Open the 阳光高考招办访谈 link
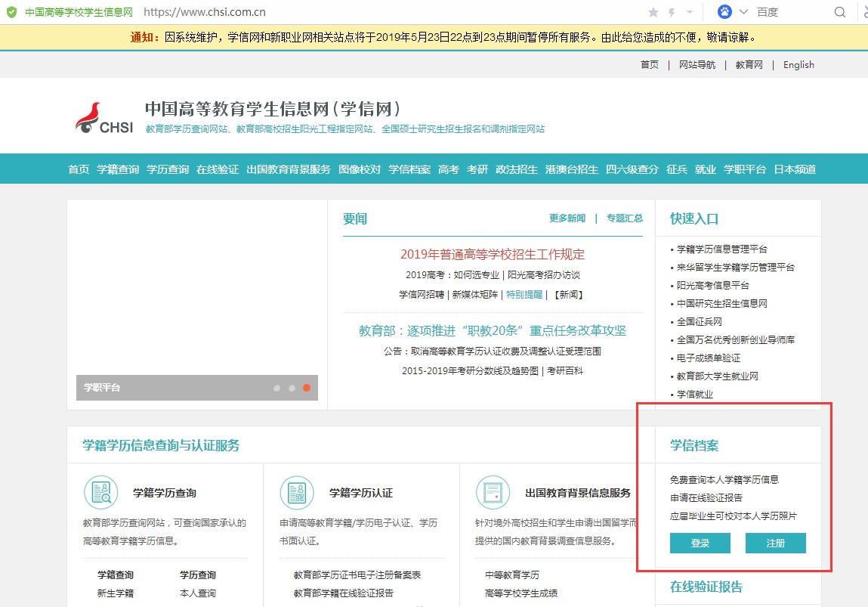This screenshot has width=868, height=607. [x=544, y=274]
